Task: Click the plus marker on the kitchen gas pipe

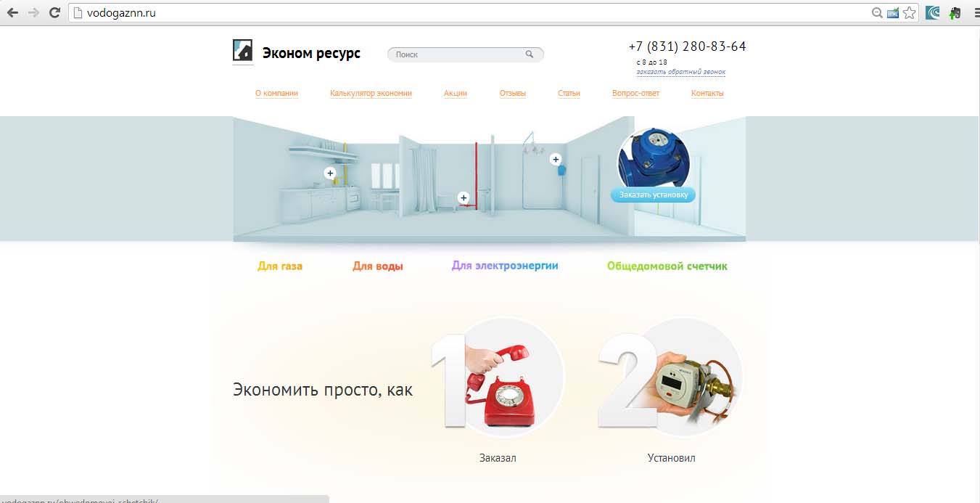Action: point(330,173)
